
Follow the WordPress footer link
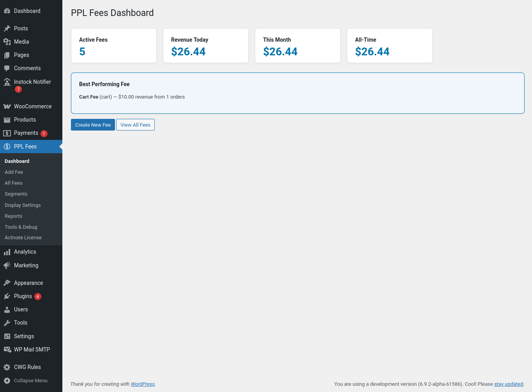point(143,384)
